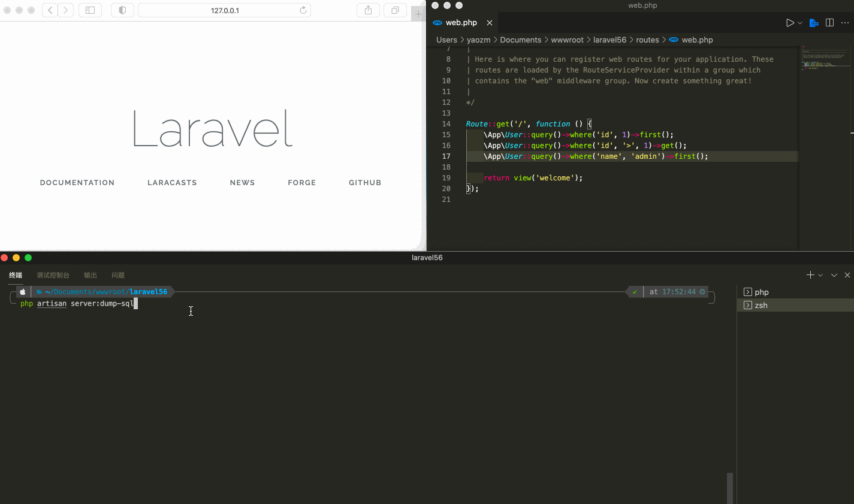Select the zsh terminal session
Viewport: 854px width, 504px height.
click(795, 305)
